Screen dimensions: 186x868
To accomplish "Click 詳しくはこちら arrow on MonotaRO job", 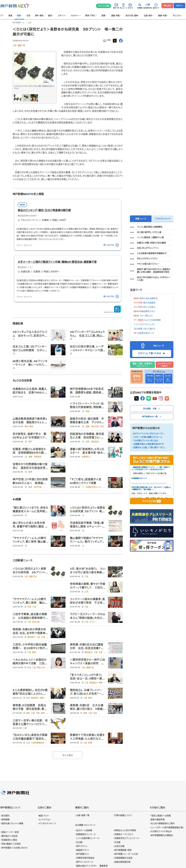I will 111,245.
